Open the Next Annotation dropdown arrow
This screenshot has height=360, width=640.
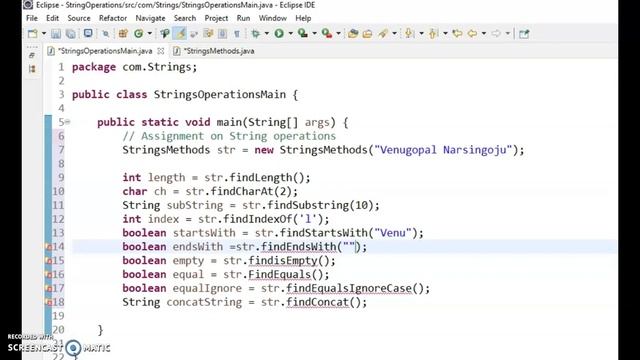422,33
